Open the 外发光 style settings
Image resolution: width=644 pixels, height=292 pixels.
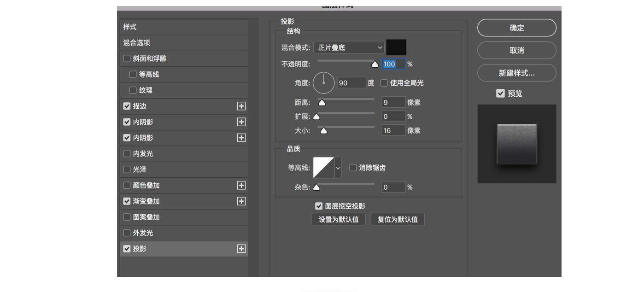[143, 233]
